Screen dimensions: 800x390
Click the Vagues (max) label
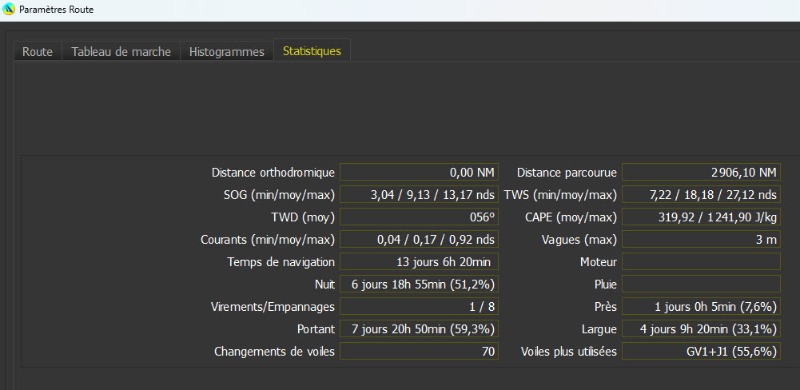tap(579, 240)
